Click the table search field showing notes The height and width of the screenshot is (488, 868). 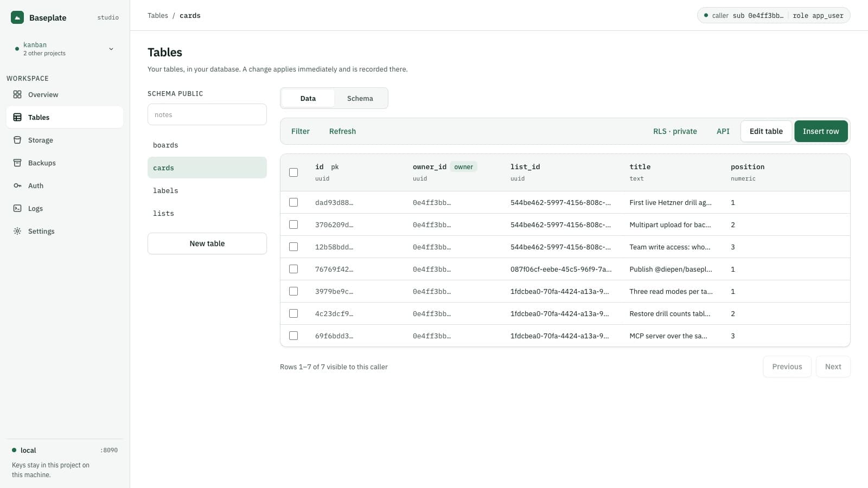[207, 114]
